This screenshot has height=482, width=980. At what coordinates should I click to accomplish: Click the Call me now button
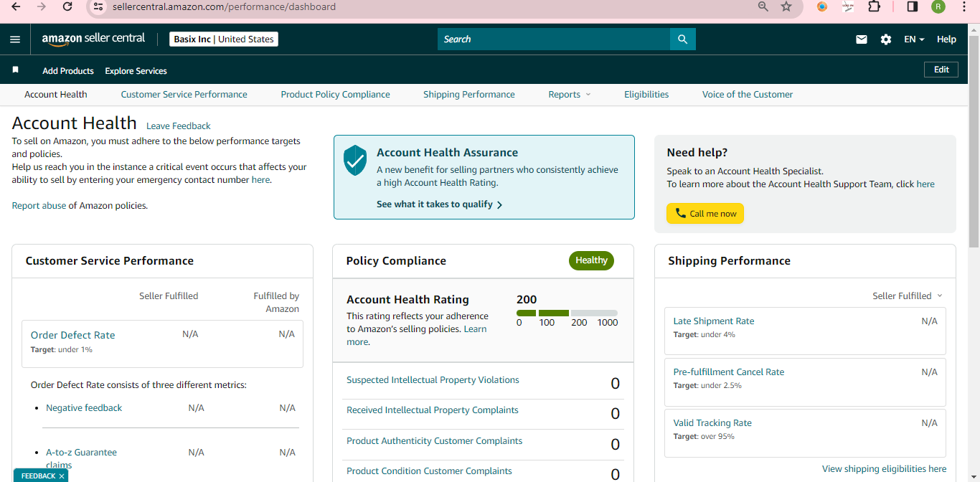pos(705,214)
